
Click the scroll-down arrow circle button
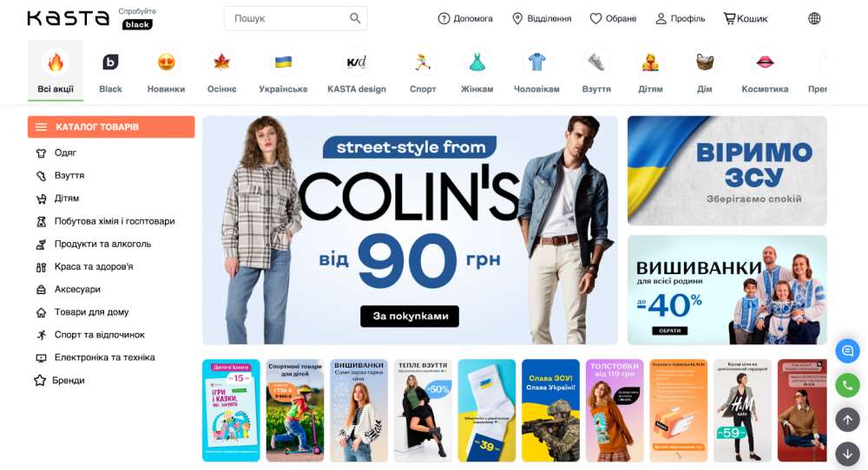847,454
